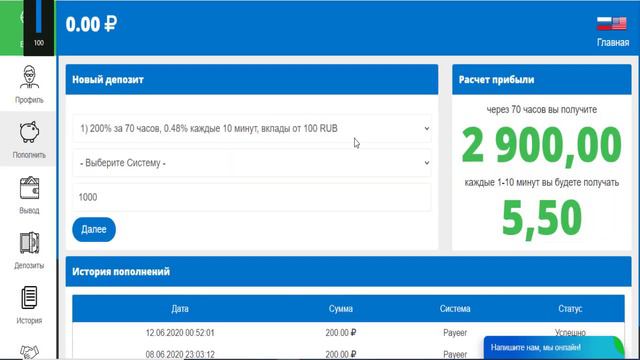
Task: Switch language using the US flag
Action: 619,24
